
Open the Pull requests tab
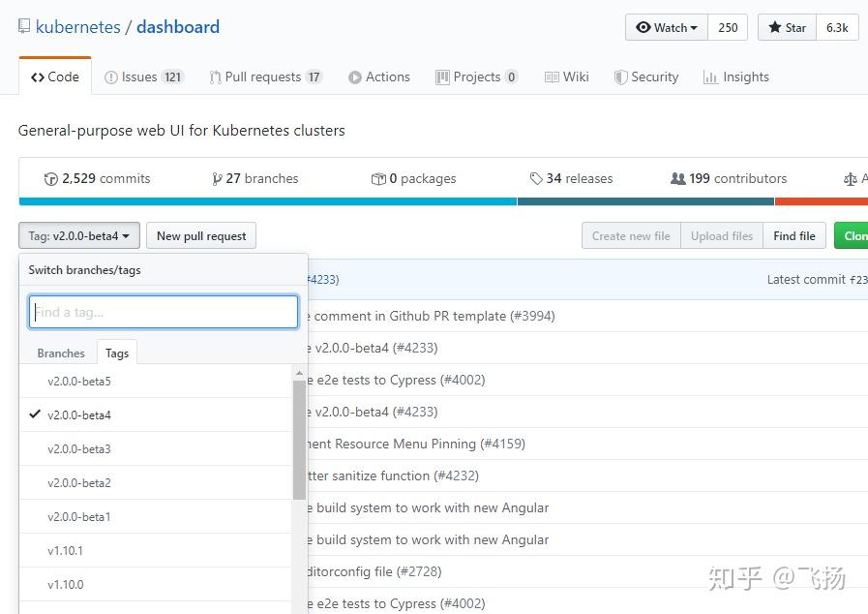(265, 77)
